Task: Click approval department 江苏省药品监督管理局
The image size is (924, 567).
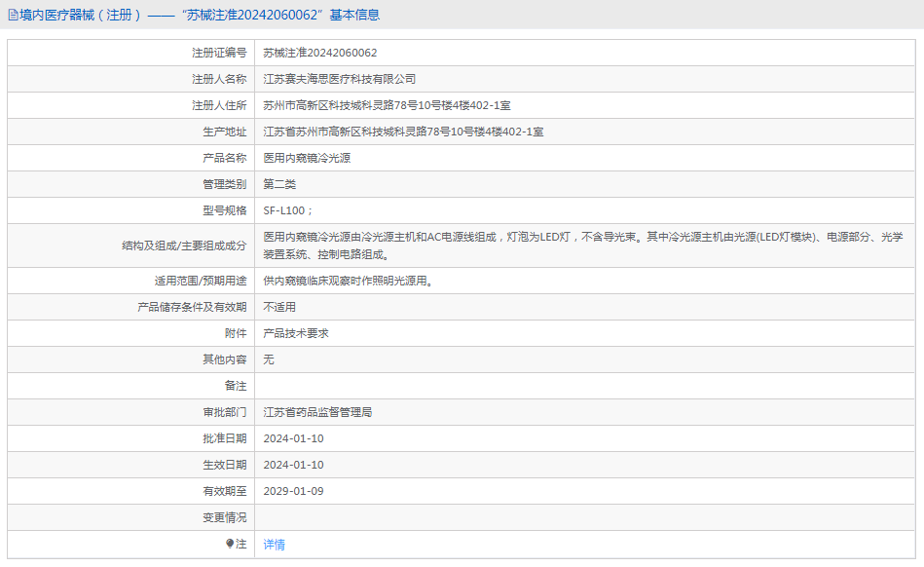Action: (x=317, y=412)
